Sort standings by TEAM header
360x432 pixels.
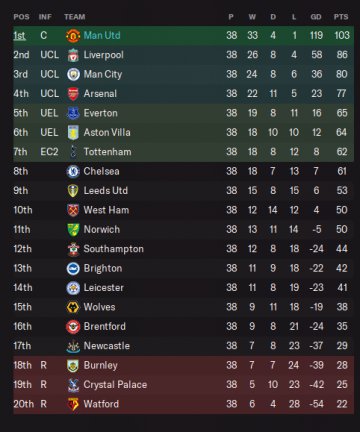(x=75, y=17)
